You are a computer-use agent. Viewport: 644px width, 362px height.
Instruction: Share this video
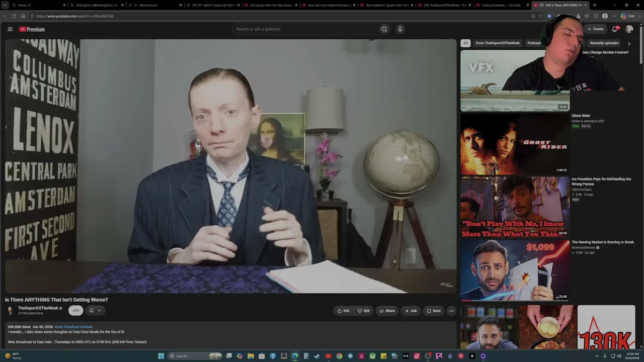[387, 311]
